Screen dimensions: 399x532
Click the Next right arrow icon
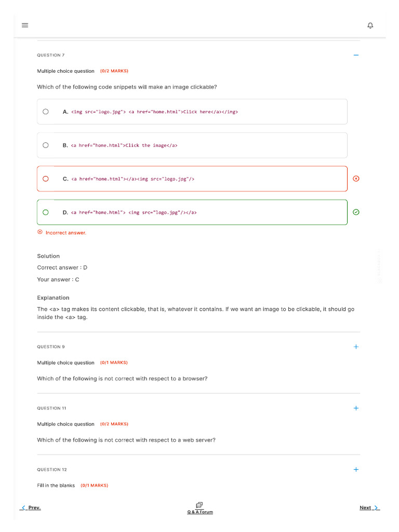coord(377,508)
